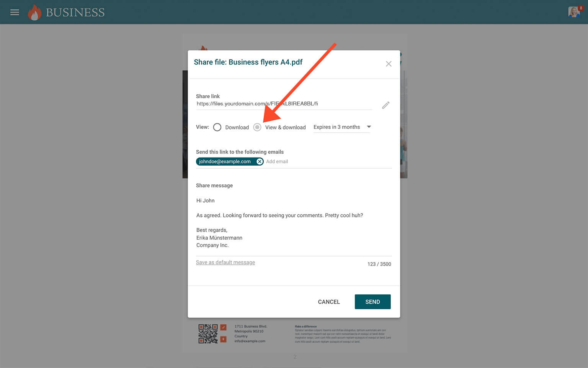Click Save as default message link
The height and width of the screenshot is (368, 588).
click(225, 263)
